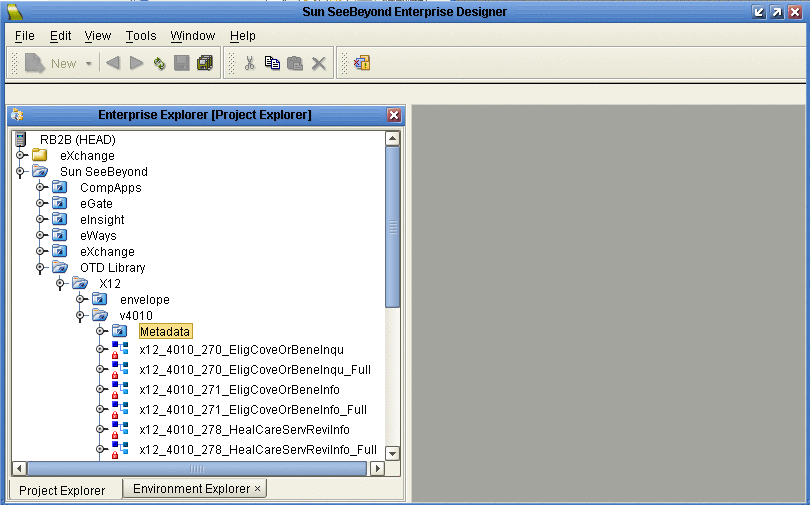Expand the eGate node
The height and width of the screenshot is (505, 810).
tap(40, 203)
